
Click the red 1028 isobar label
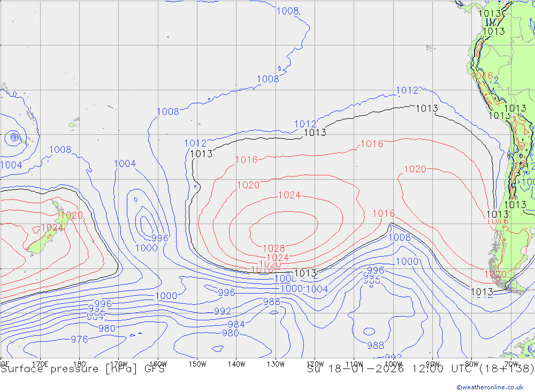click(x=274, y=248)
